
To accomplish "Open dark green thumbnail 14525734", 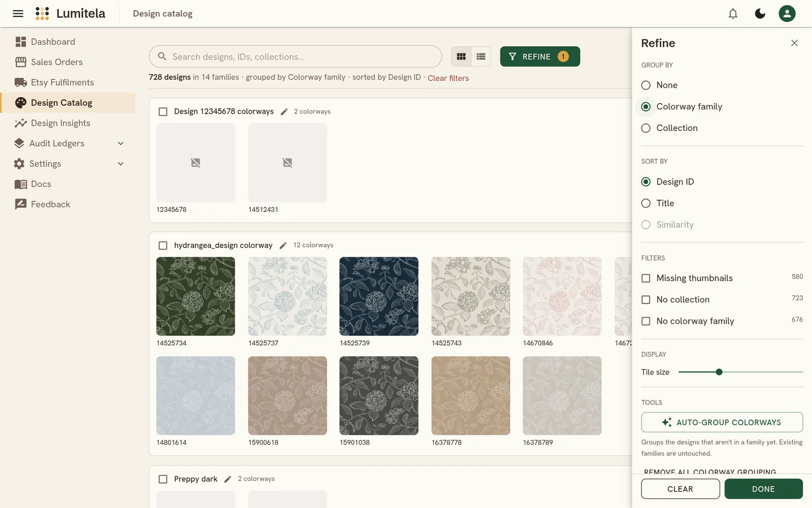I will tap(195, 296).
